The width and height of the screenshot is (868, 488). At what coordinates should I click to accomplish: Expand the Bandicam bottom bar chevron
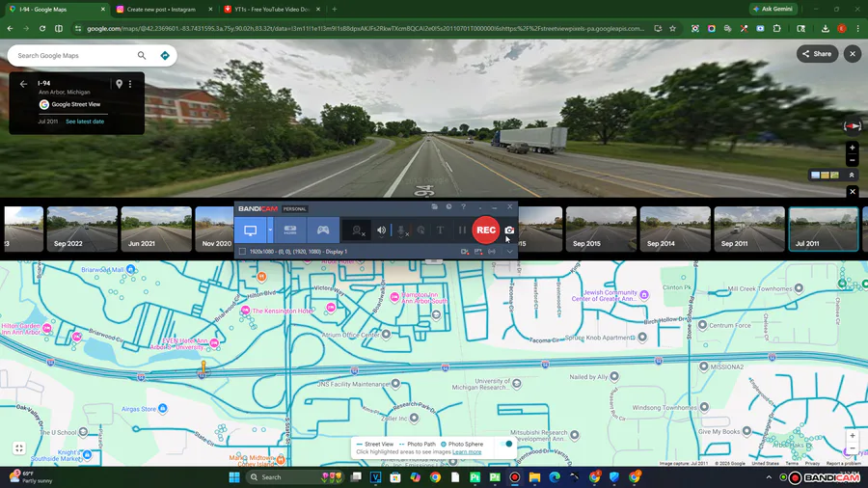point(509,252)
